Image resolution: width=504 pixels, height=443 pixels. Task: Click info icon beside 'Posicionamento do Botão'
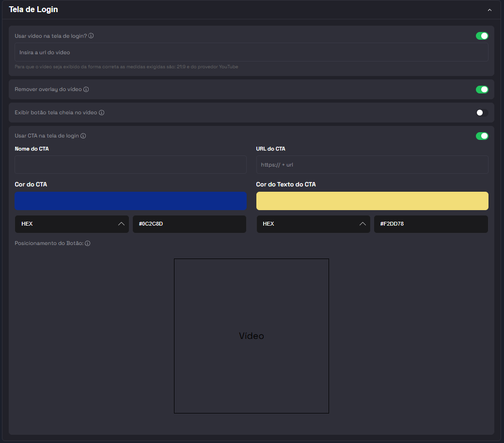(88, 244)
